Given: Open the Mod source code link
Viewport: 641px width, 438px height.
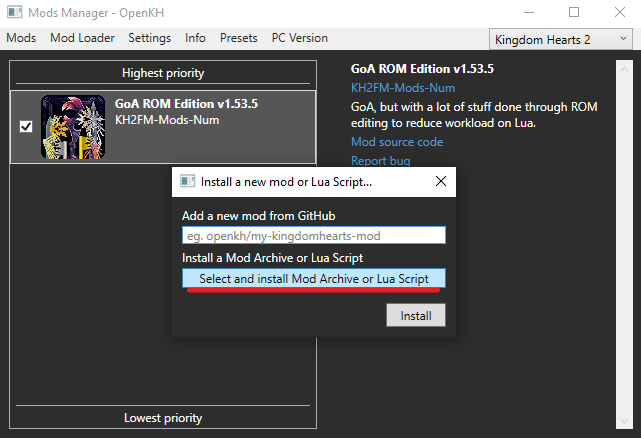Looking at the screenshot, I should [396, 142].
